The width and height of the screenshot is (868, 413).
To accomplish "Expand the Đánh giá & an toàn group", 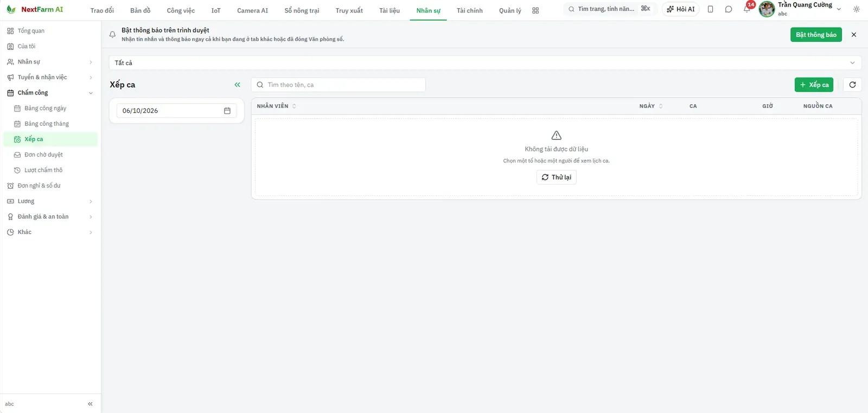I will point(50,217).
